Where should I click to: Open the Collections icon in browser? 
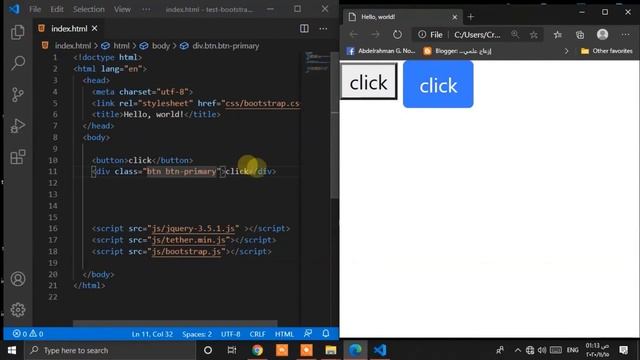coord(580,35)
